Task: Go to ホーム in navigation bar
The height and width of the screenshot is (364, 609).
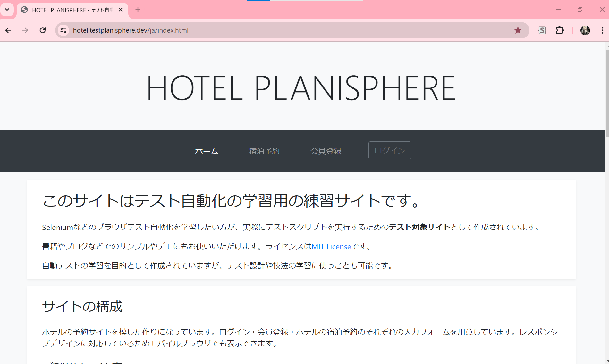Action: point(207,151)
